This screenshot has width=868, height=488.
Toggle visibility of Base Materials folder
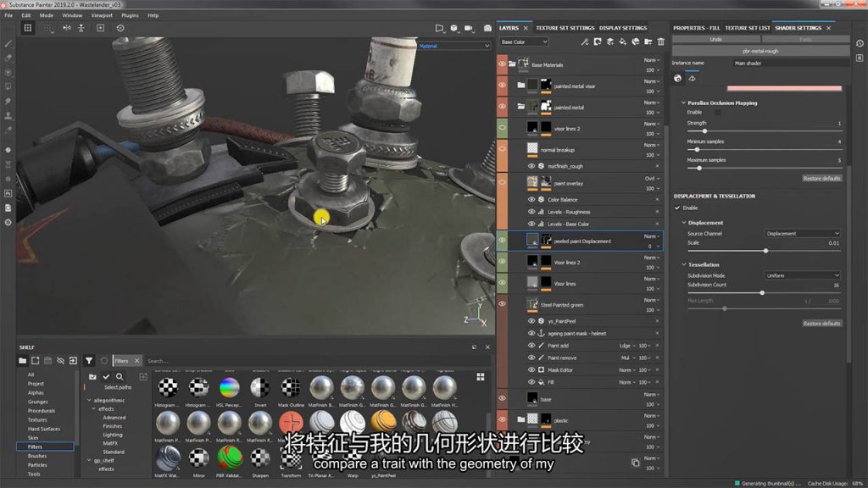502,64
